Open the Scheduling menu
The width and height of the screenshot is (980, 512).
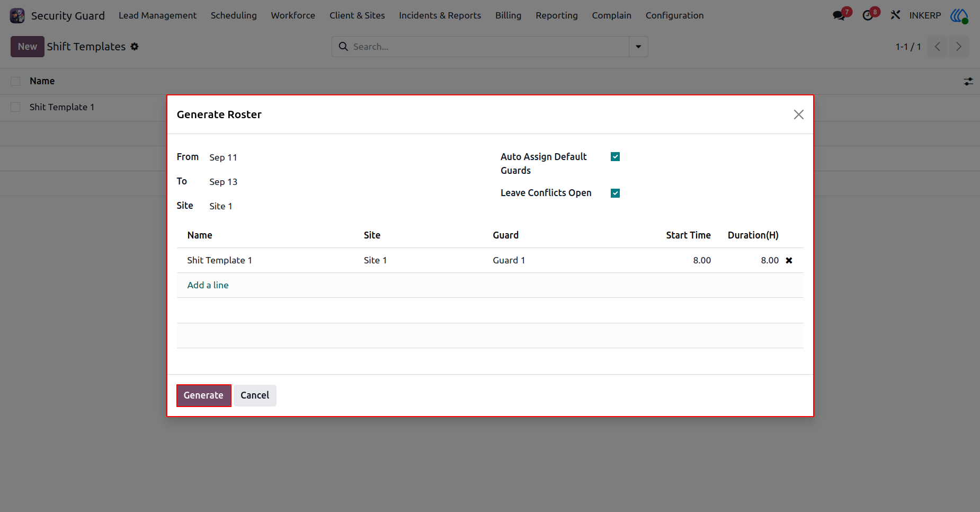coord(234,15)
